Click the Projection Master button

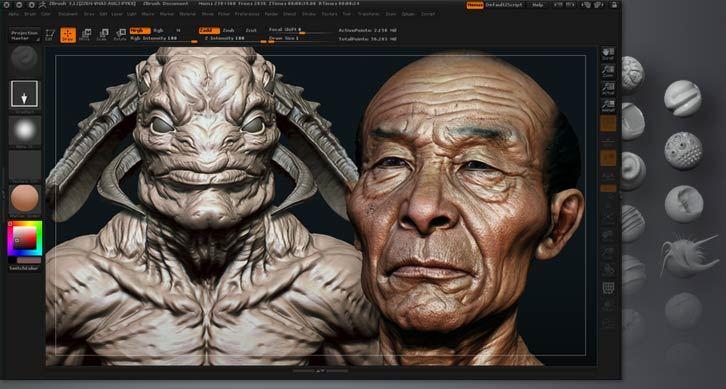pos(25,35)
